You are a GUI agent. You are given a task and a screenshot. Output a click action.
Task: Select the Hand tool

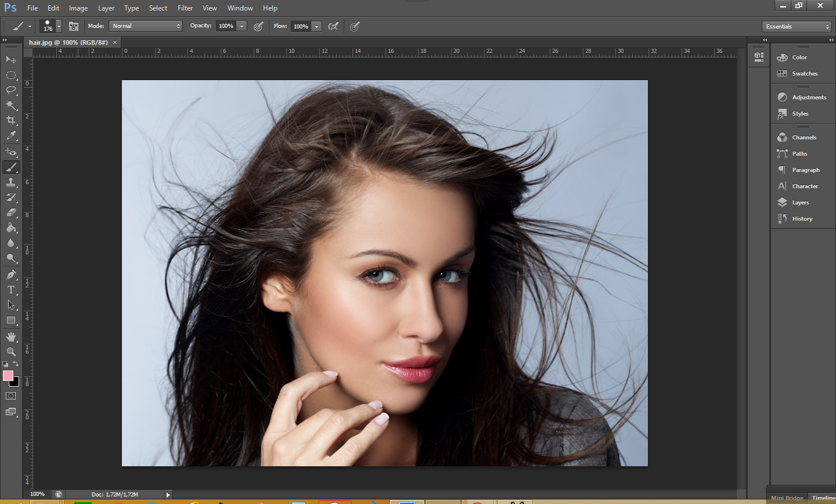point(11,337)
